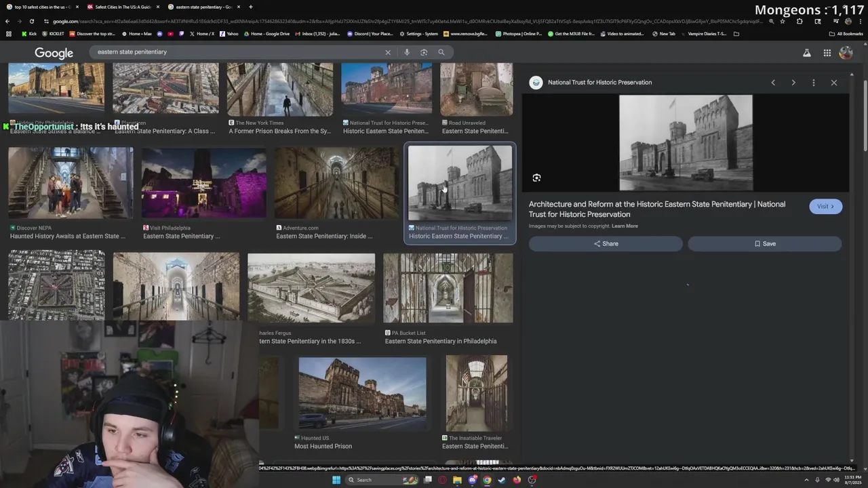Go to next image in preview panel
The image size is (868, 488).
pyautogui.click(x=793, y=83)
